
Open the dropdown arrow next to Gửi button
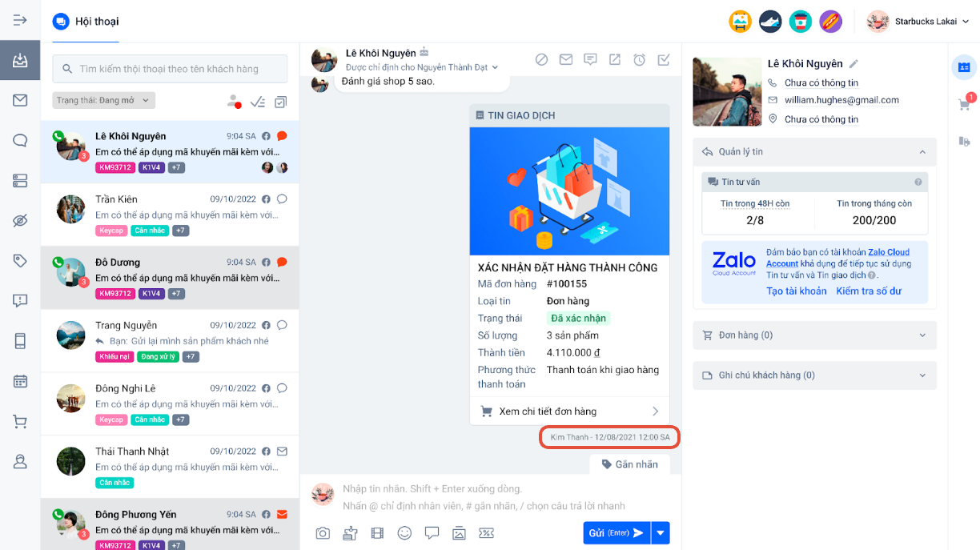661,532
